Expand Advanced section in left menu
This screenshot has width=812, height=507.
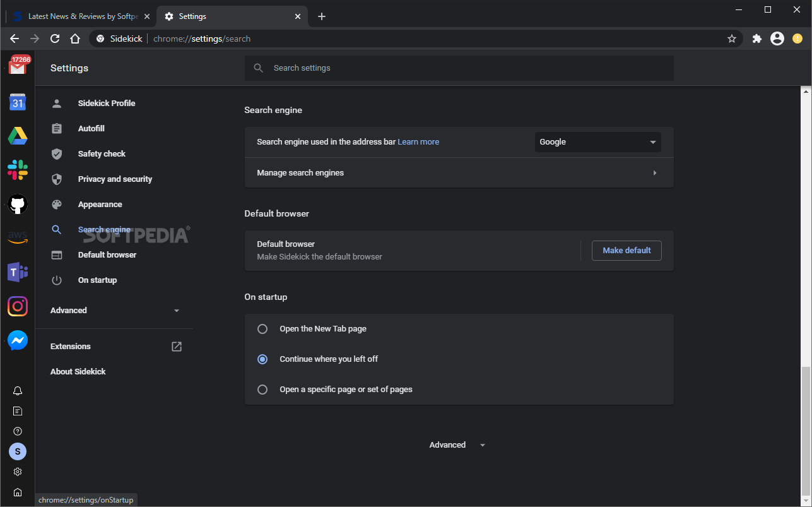pyautogui.click(x=115, y=311)
